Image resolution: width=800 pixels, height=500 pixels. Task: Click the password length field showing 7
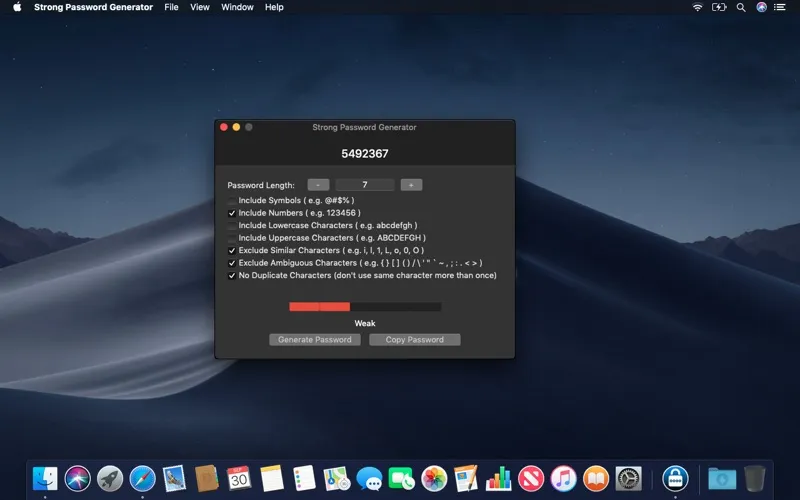364,185
